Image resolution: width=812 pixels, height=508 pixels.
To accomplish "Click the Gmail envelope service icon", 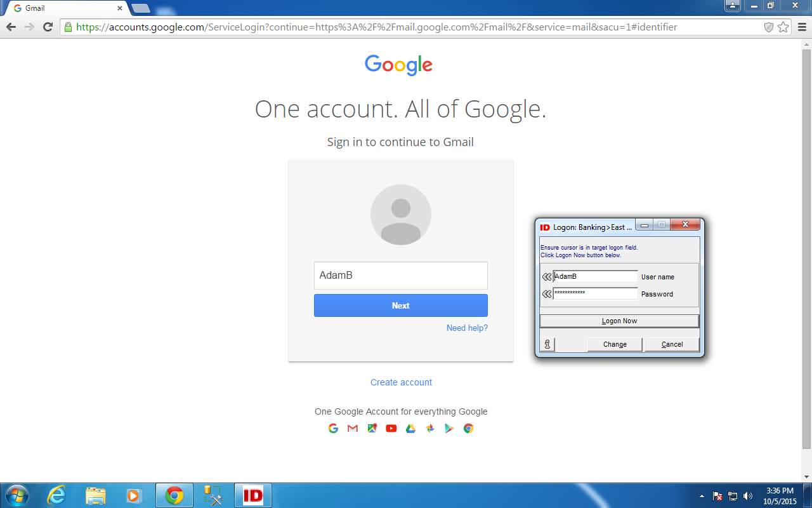I will coord(353,429).
